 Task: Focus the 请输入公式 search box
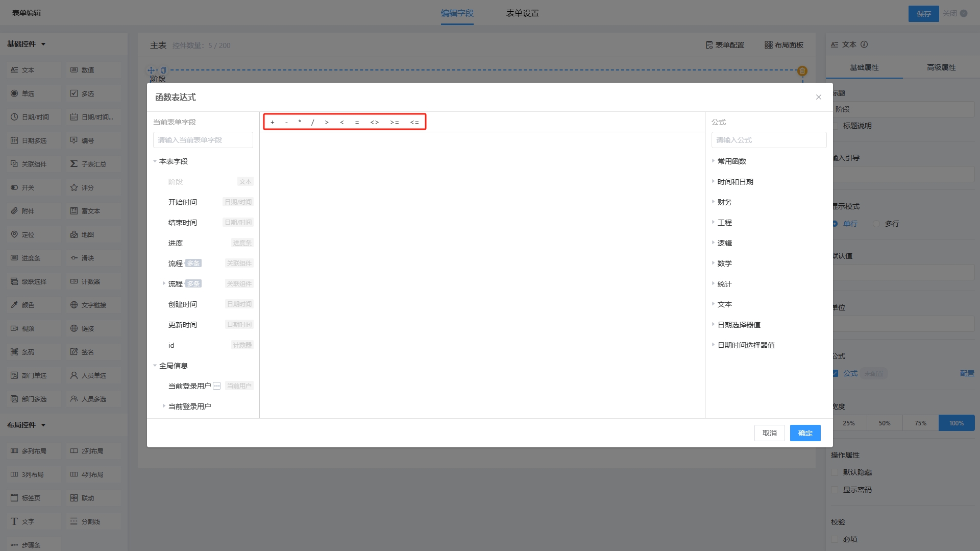tap(769, 140)
